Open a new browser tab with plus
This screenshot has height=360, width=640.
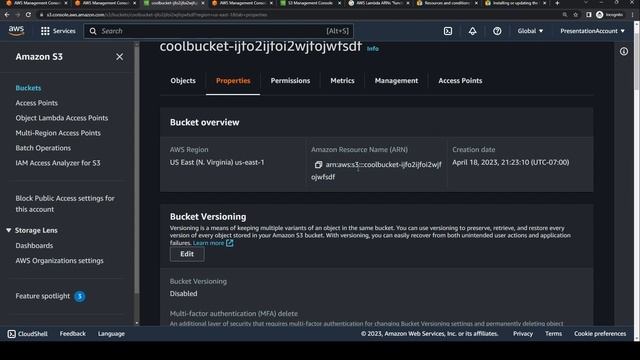pyautogui.click(x=557, y=3)
